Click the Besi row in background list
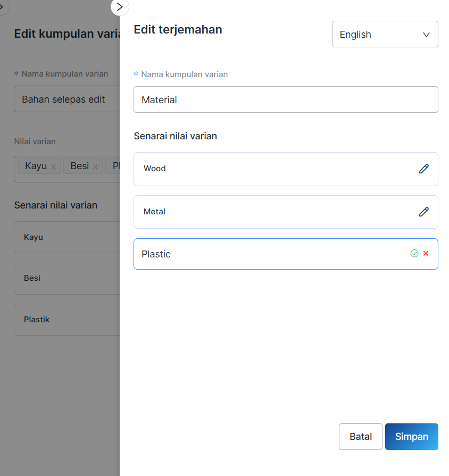Image resolution: width=449 pixels, height=476 pixels. [x=66, y=278]
